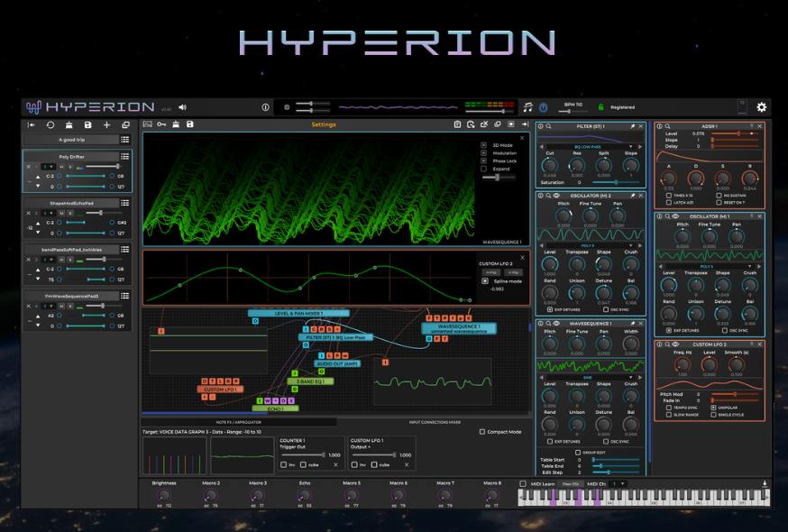This screenshot has width=788, height=532.
Task: Select the previous filter type with the left arrow
Action: point(542,147)
